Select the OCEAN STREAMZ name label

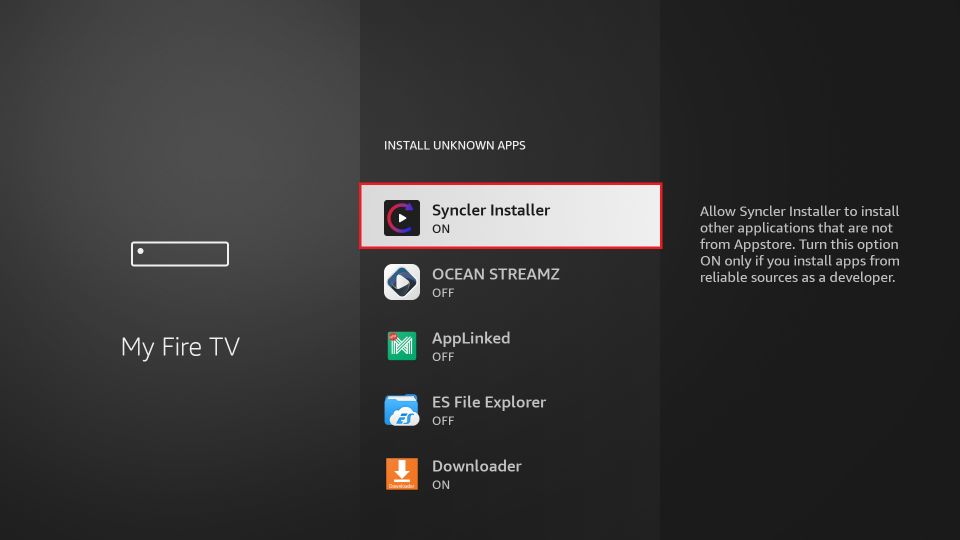[x=496, y=274]
